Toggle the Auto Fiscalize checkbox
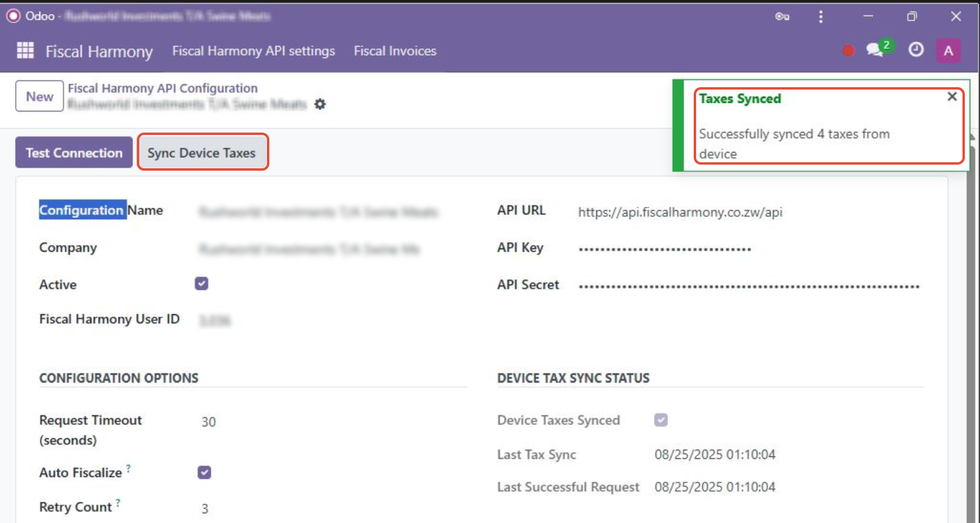 [x=205, y=472]
